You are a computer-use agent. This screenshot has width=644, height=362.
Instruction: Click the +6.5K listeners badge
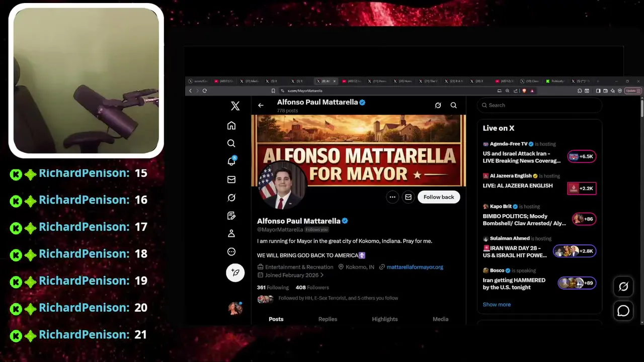pos(582,156)
